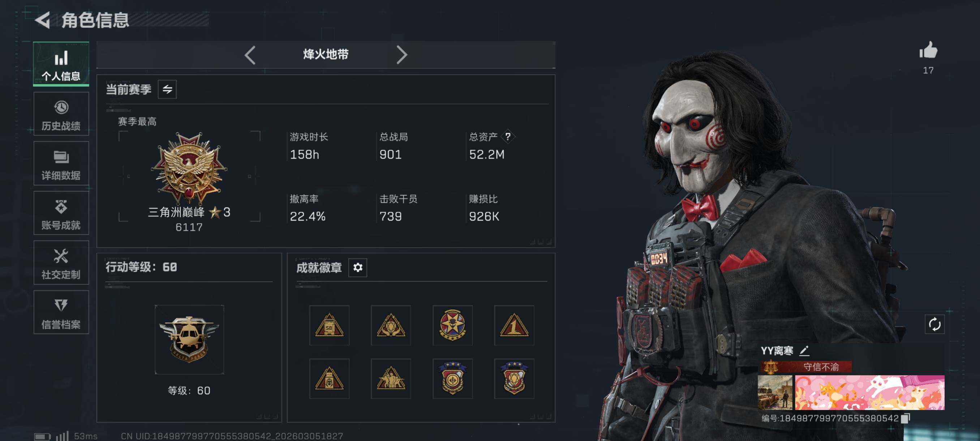The height and width of the screenshot is (441, 980).
Task: Open the 信誉档案 tab
Action: point(61,313)
